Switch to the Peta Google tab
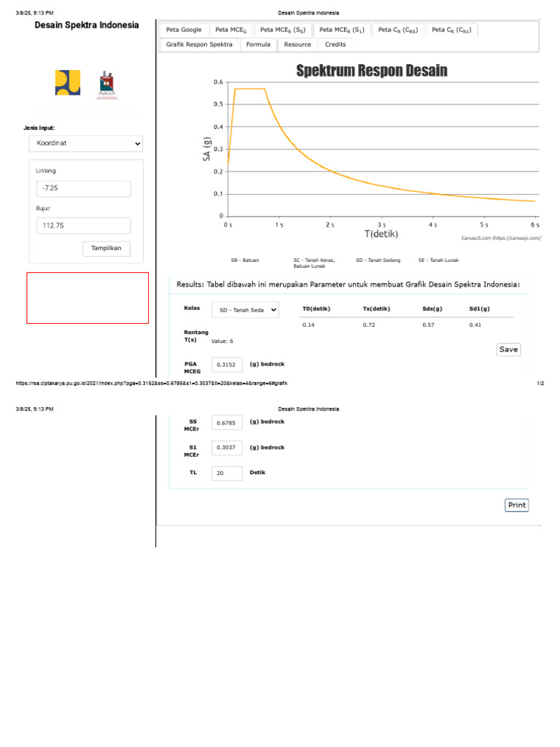The width and height of the screenshot is (560, 747). [184, 30]
